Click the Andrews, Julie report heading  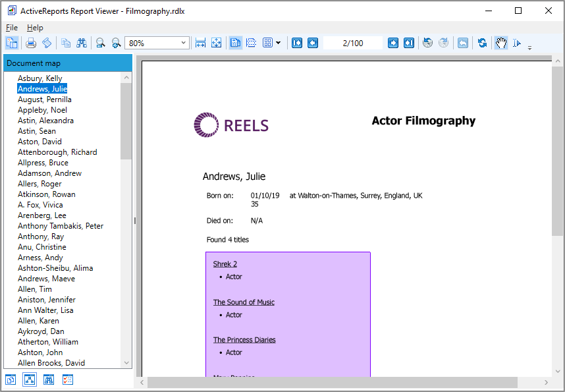click(x=234, y=177)
